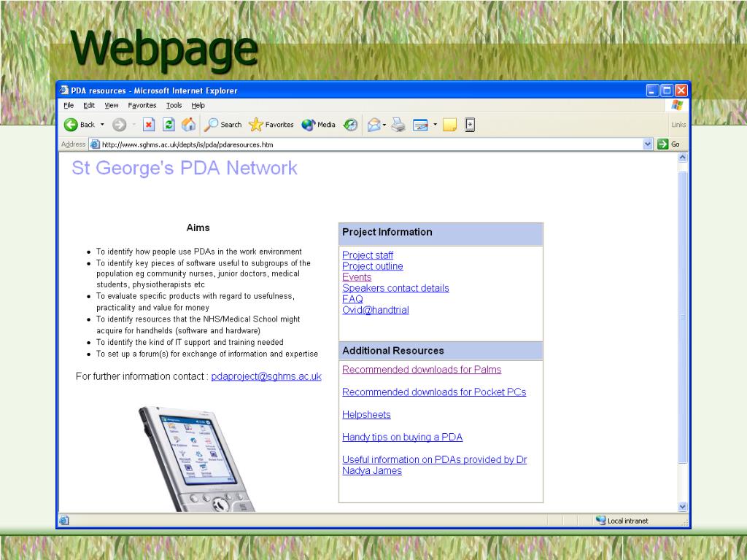Open Recommended downloads for Palms link
The width and height of the screenshot is (747, 560).
click(422, 370)
